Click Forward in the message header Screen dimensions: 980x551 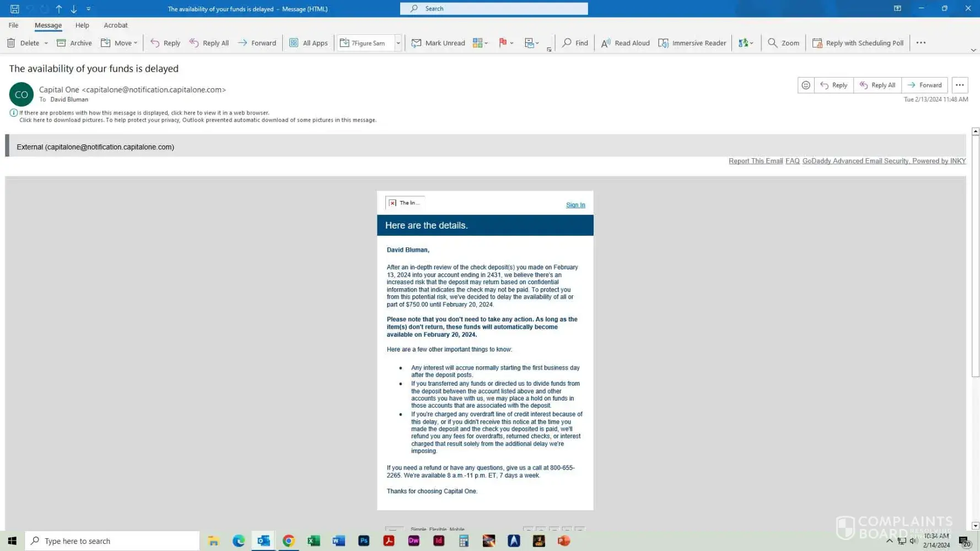pyautogui.click(x=925, y=85)
